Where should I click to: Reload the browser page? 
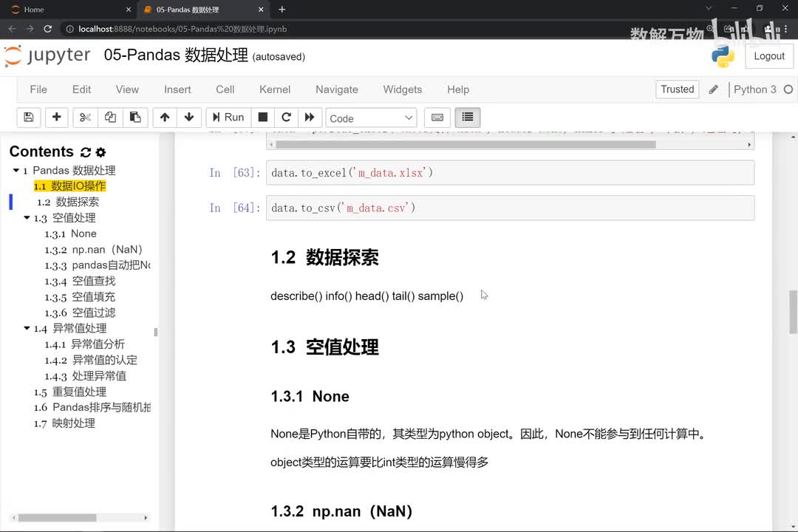pos(48,29)
